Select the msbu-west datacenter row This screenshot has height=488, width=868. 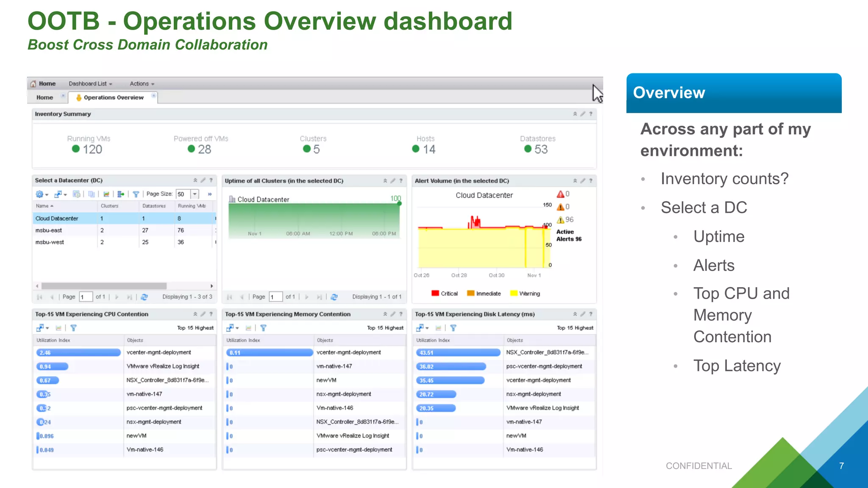(124, 242)
